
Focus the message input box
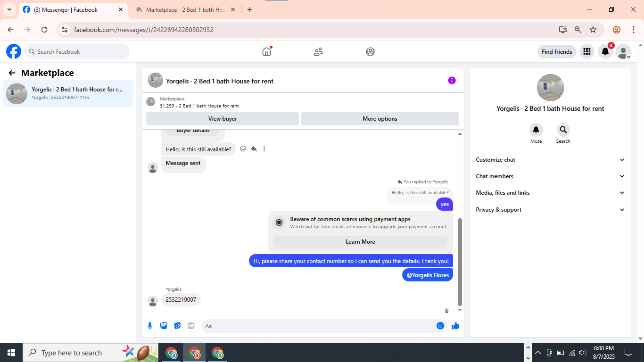click(x=318, y=326)
